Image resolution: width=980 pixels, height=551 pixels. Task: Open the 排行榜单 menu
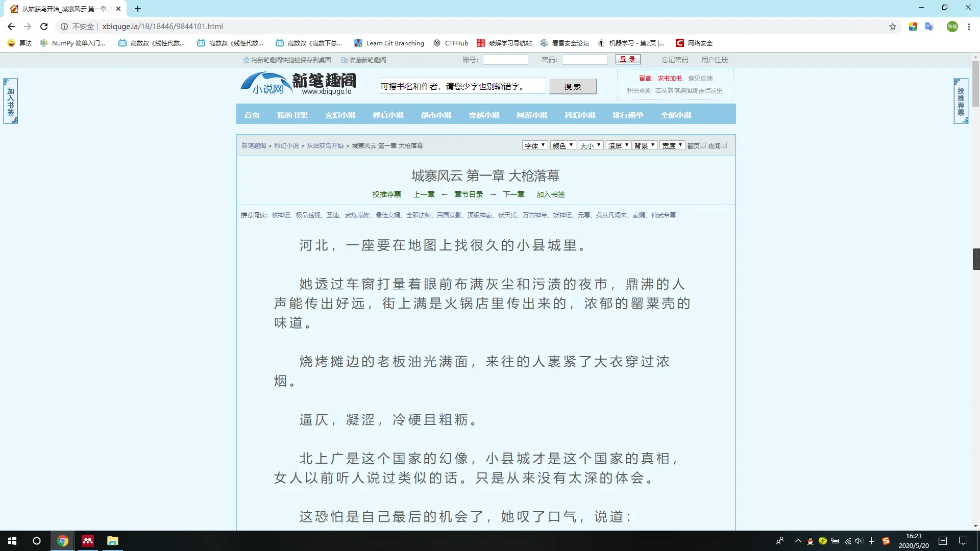[x=628, y=115]
